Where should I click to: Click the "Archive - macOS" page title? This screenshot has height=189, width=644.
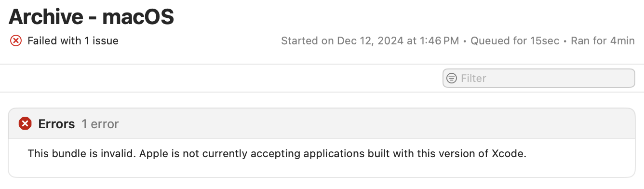(91, 17)
